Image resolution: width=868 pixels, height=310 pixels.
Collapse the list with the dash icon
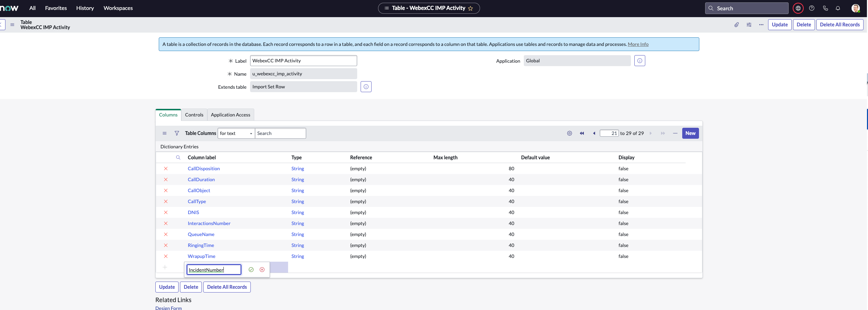(x=675, y=133)
